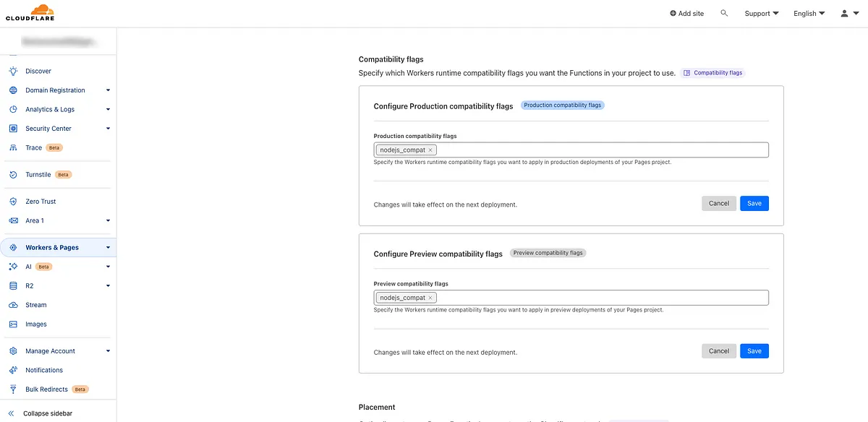Cancel the Preview compatibility flags changes

pyautogui.click(x=718, y=351)
